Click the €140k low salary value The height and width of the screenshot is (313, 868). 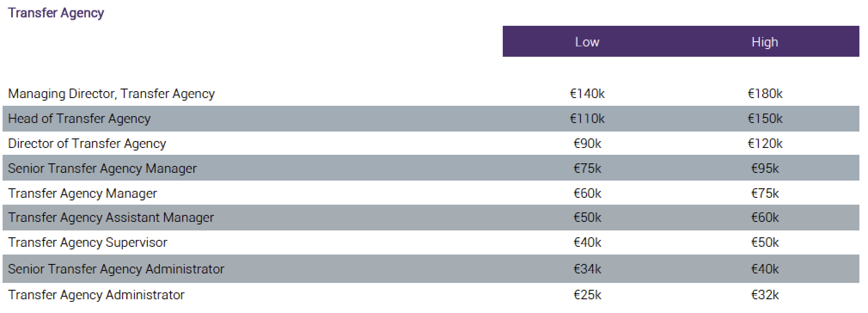pyautogui.click(x=587, y=94)
